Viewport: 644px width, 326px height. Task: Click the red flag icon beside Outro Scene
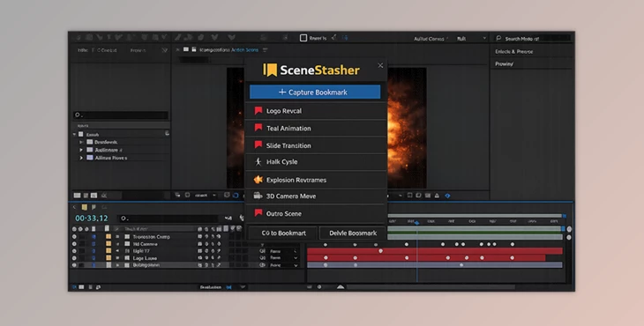pos(258,213)
